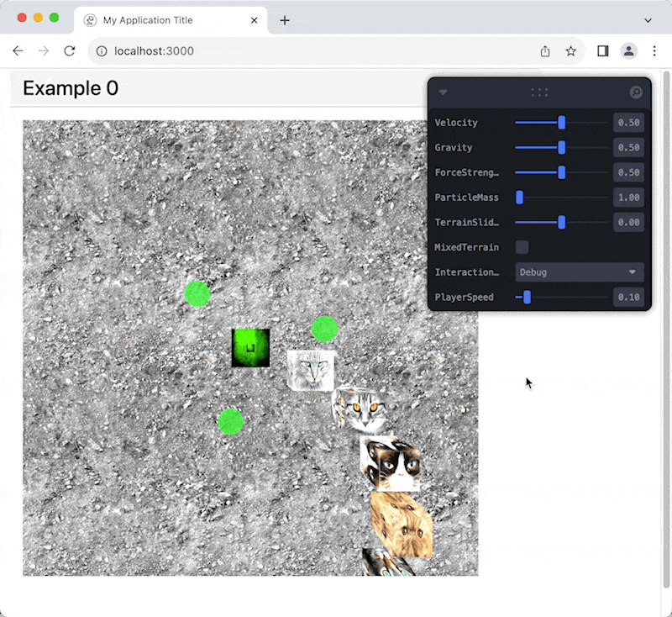672x617 pixels.
Task: Bookmark this page with the star icon
Action: click(x=571, y=51)
